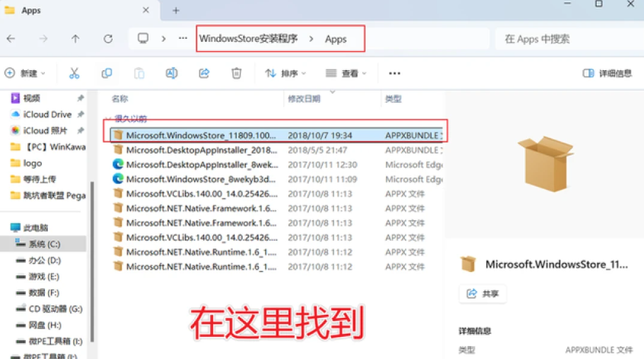Screen dimensions: 644x359
Task: Select CD 驱动器 (G:) in sidebar
Action: pyautogui.click(x=49, y=309)
